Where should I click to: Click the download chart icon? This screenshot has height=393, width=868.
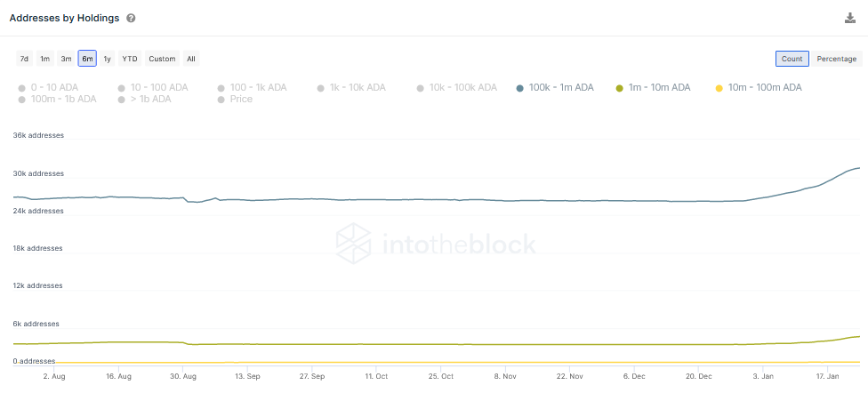[850, 18]
